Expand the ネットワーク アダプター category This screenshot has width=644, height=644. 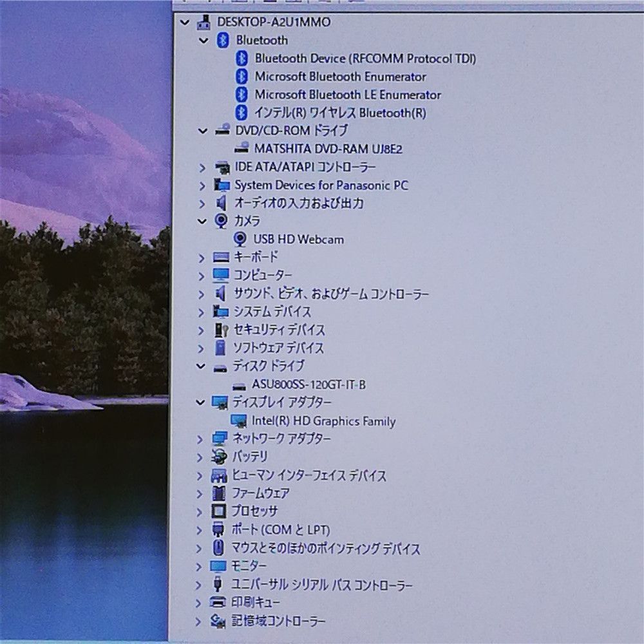[x=200, y=439]
